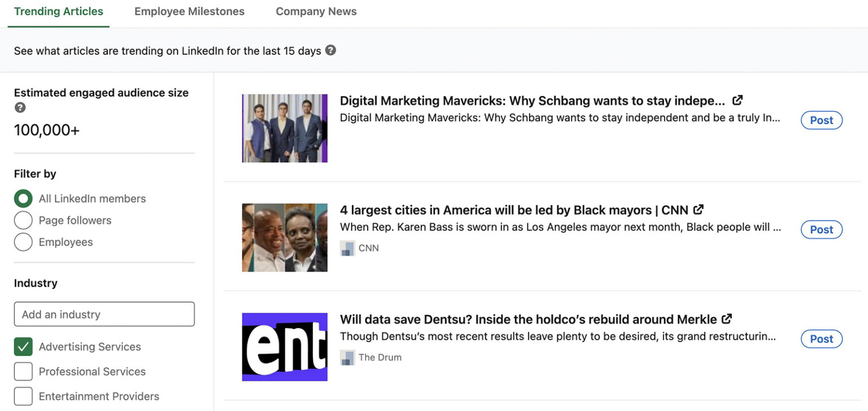Check the Entertainment Providers industry box
This screenshot has width=868, height=411.
[23, 396]
